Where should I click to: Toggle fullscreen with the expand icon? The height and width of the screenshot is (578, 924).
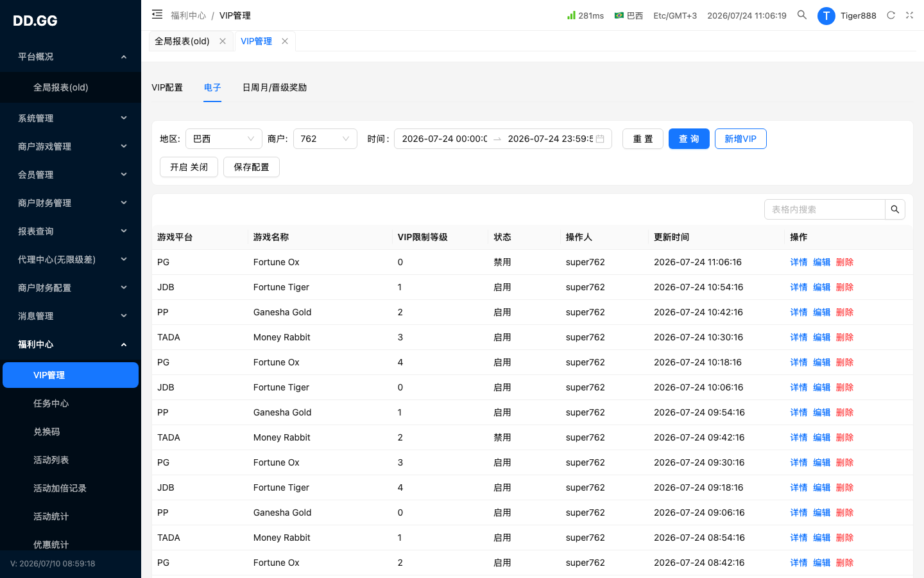[909, 15]
